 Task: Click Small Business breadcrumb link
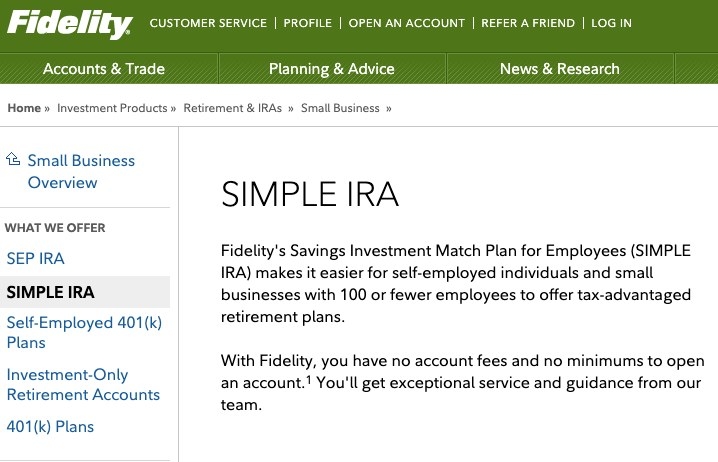click(340, 108)
